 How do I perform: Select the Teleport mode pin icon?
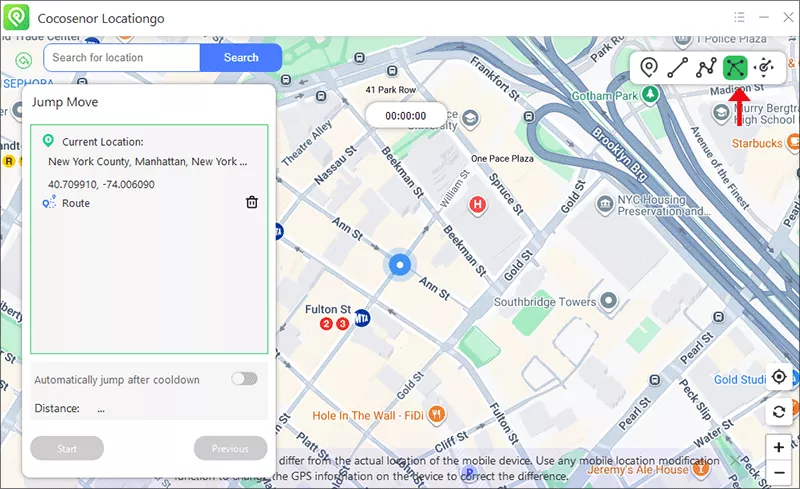(x=649, y=68)
